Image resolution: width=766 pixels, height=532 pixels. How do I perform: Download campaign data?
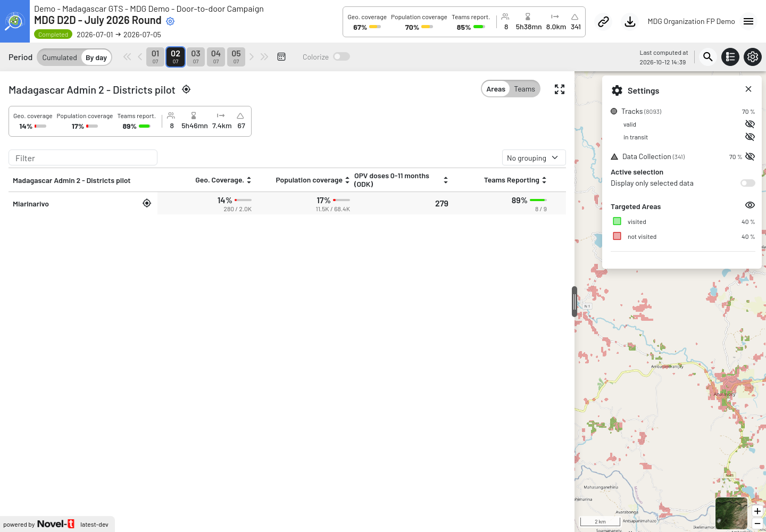(x=630, y=22)
